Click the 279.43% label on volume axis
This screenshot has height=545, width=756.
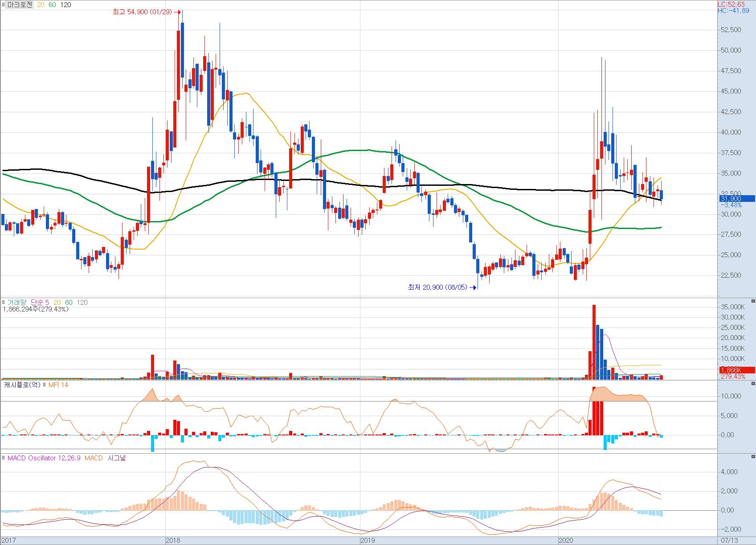733,377
